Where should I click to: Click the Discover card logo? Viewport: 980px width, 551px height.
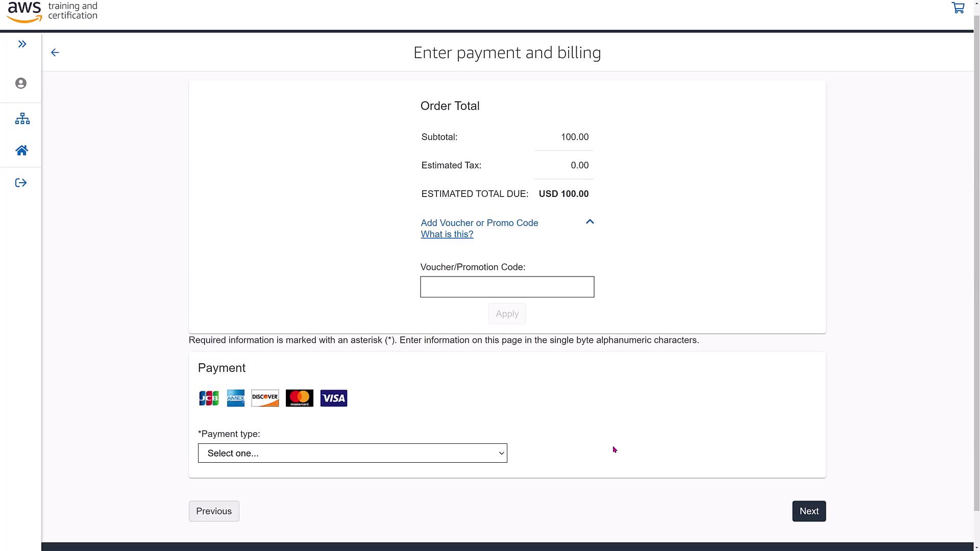pos(265,398)
